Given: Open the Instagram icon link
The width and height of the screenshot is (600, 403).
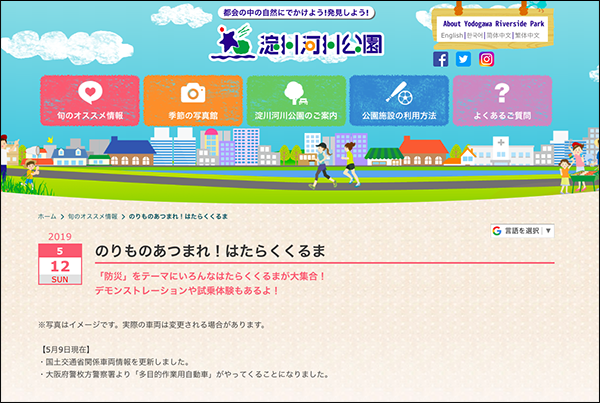Looking at the screenshot, I should tap(486, 59).
